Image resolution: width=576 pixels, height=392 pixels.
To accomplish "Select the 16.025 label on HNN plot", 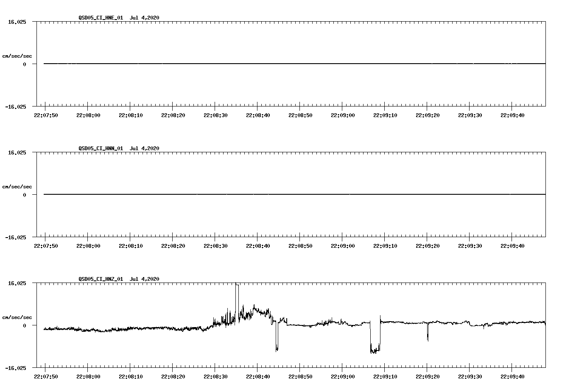I will point(17,153).
